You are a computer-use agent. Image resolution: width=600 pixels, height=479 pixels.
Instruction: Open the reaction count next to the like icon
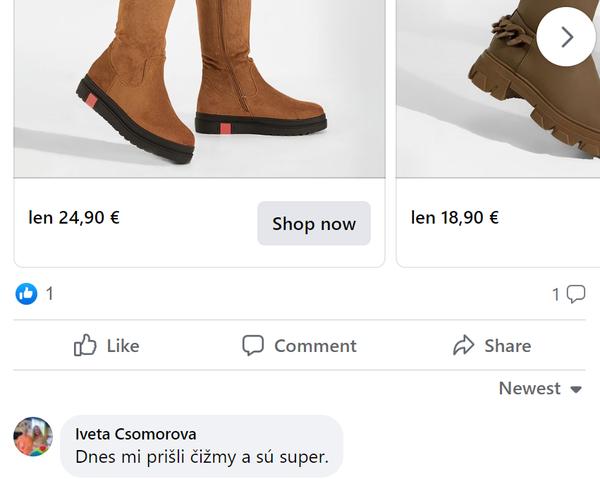point(50,294)
